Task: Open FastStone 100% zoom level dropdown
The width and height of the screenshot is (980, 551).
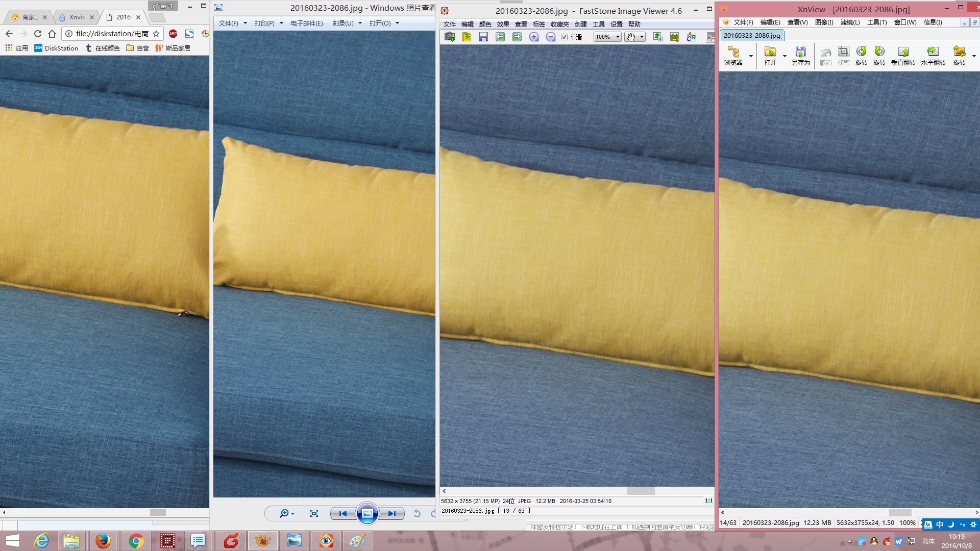Action: click(x=617, y=37)
